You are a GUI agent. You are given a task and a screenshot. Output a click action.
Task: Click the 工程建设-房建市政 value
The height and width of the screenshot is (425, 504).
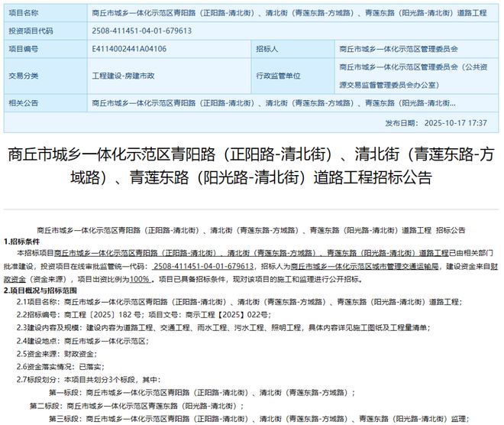click(124, 76)
